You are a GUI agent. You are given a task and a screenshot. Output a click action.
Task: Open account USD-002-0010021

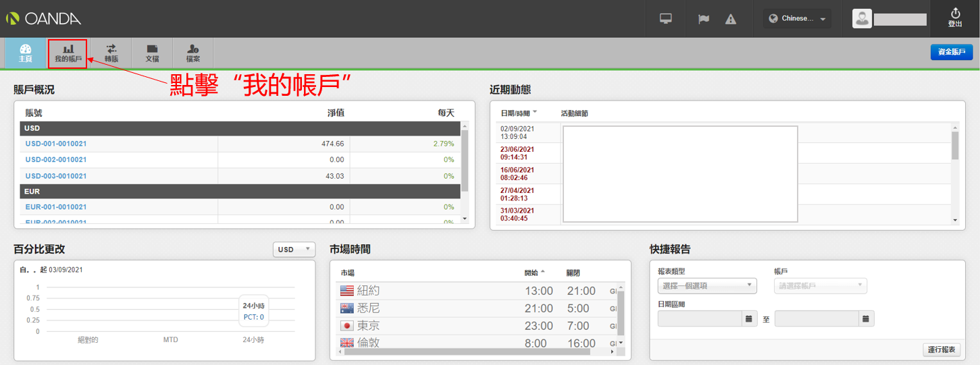pyautogui.click(x=56, y=160)
